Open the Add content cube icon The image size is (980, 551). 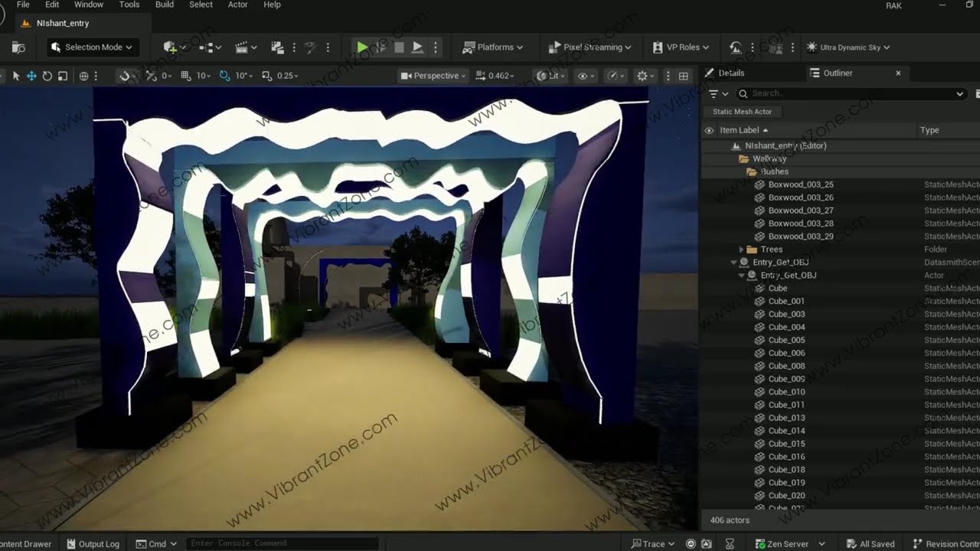pyautogui.click(x=170, y=47)
